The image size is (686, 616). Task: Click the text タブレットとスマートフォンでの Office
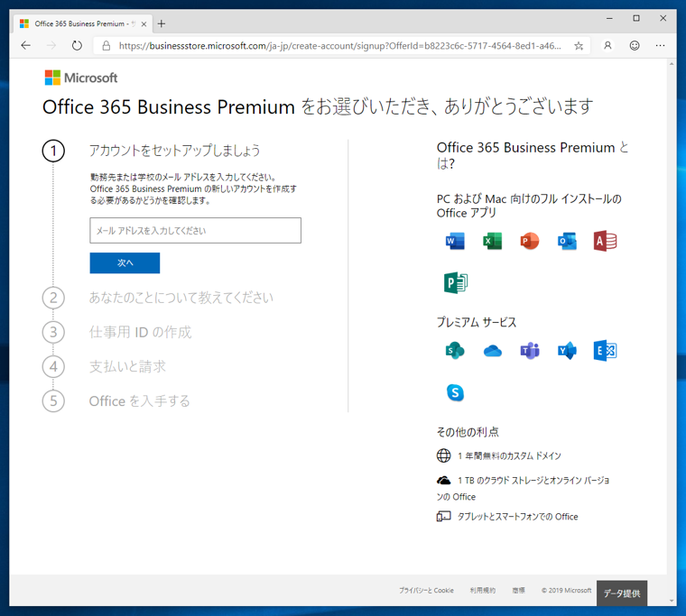[x=517, y=517]
